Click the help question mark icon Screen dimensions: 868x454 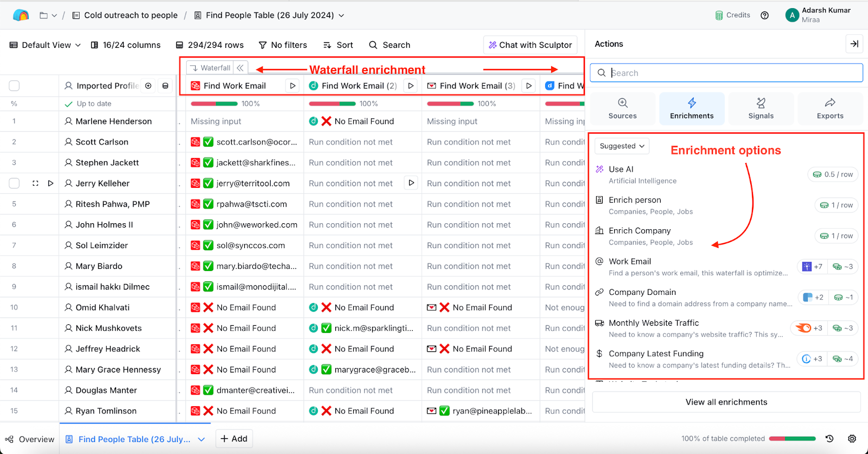point(764,15)
